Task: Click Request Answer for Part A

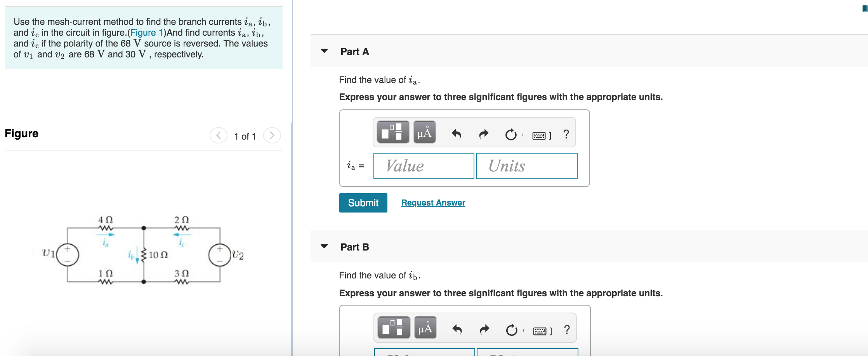Action: click(x=433, y=202)
